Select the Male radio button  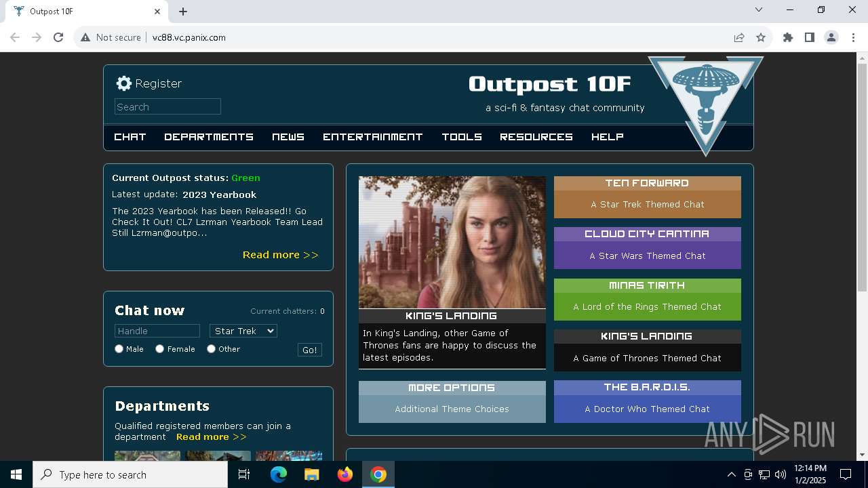tap(119, 348)
